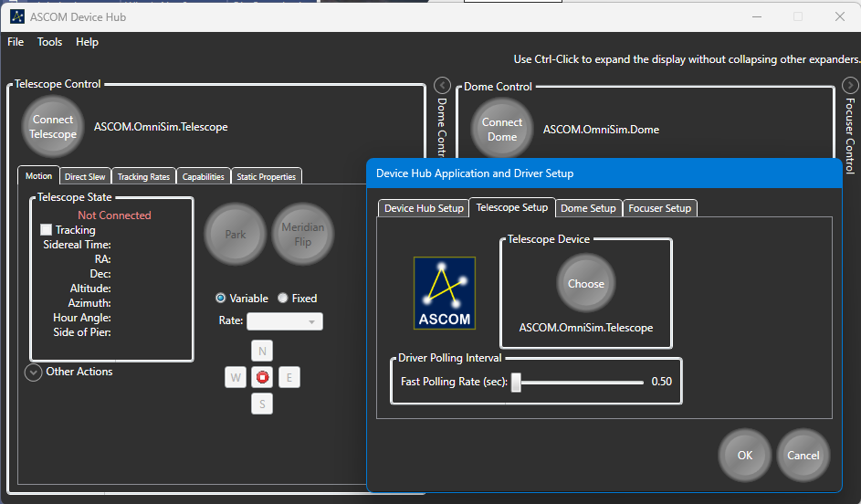Screen dimensions: 861x504
Task: Cancel the driver setup dialog
Action: pos(803,455)
